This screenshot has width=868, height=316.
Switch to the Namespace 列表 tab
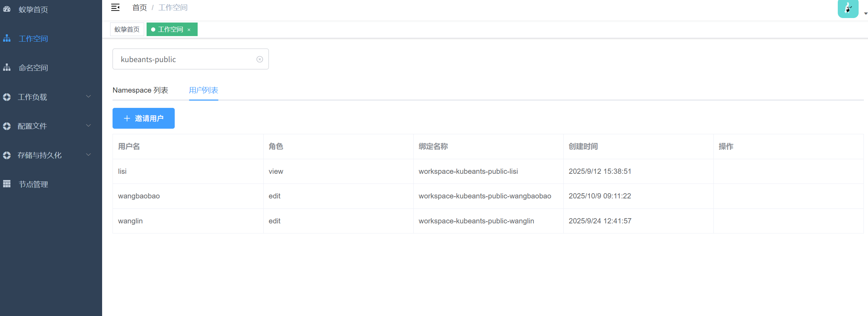[140, 90]
